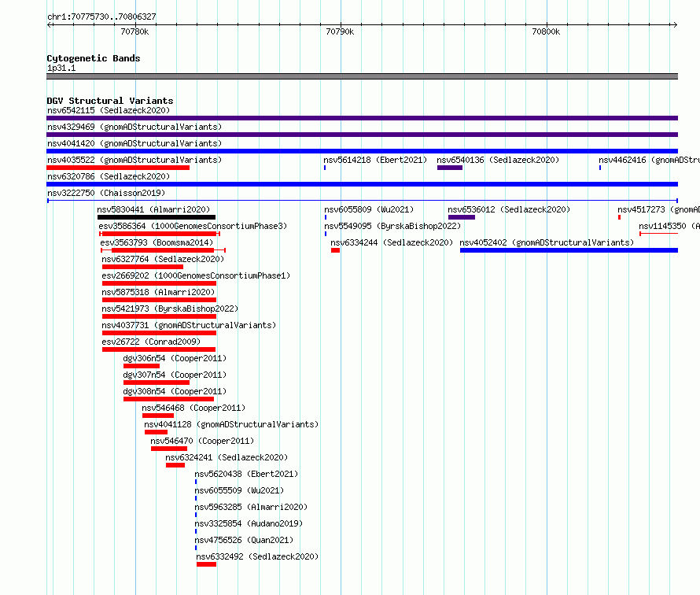Viewport: 700px width, 595px height.
Task: Open nsv5549095 (ByrskaBishop2022) label
Action: coord(392,226)
